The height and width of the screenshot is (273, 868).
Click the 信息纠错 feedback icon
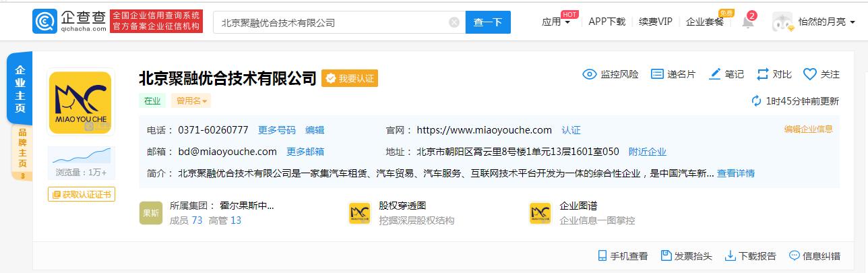[x=794, y=256]
